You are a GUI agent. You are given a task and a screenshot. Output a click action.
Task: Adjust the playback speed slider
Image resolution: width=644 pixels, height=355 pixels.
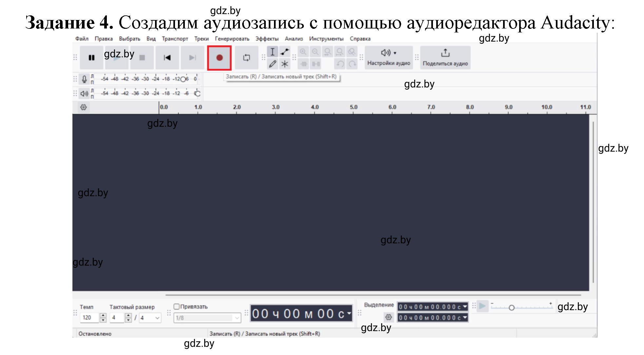521,307
